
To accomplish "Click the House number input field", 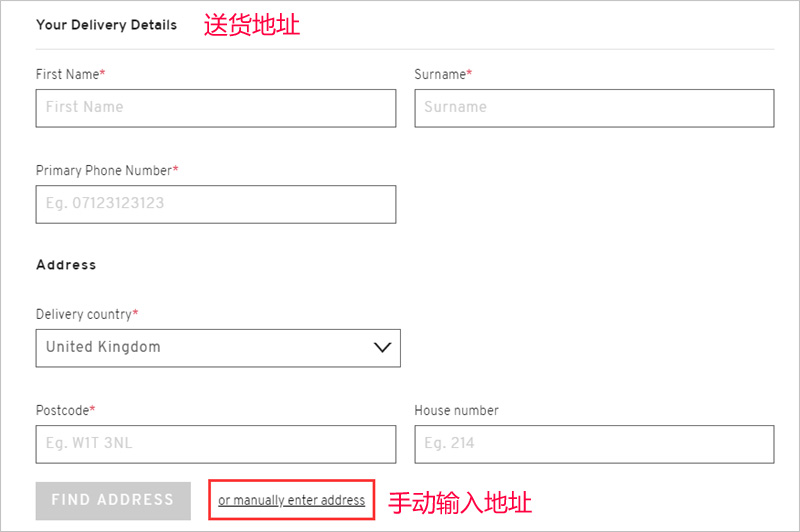I will coord(594,444).
